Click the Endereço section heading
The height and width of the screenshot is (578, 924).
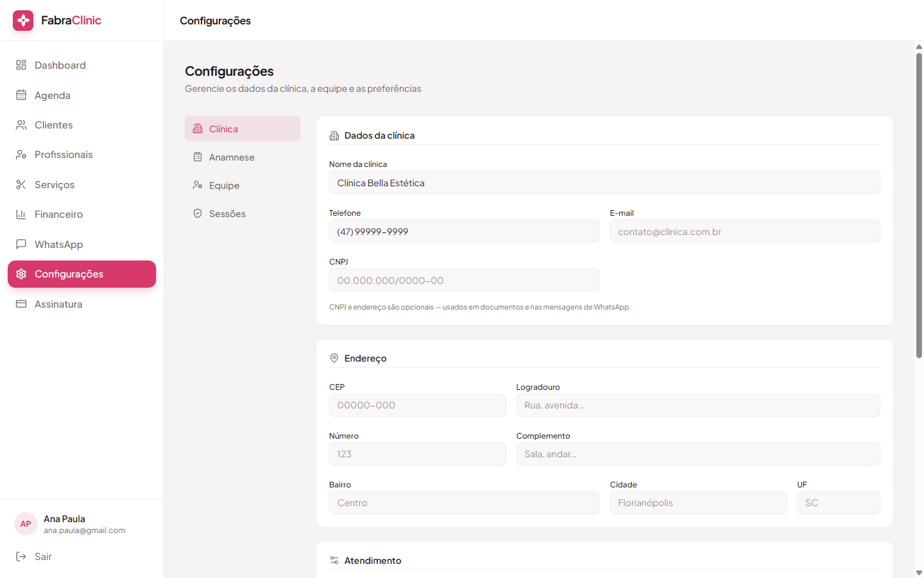tap(365, 358)
